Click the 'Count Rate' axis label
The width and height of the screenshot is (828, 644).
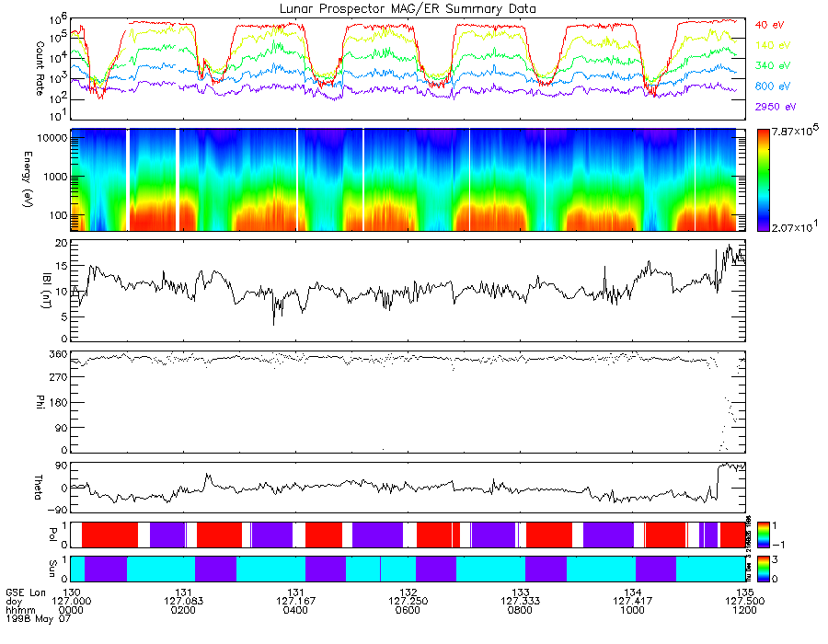(40, 68)
